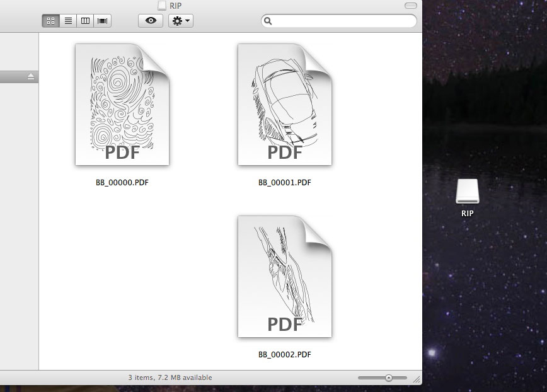547x392 pixels.
Task: Click the RIP window title text
Action: [175, 6]
